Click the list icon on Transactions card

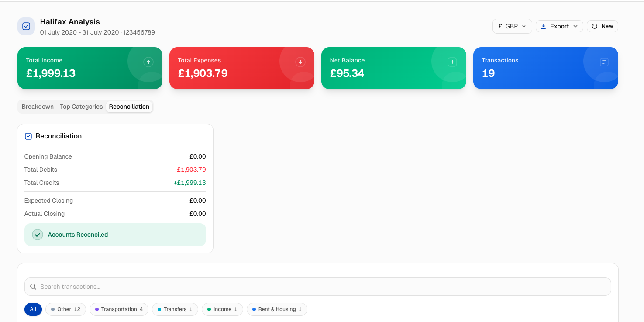click(604, 62)
